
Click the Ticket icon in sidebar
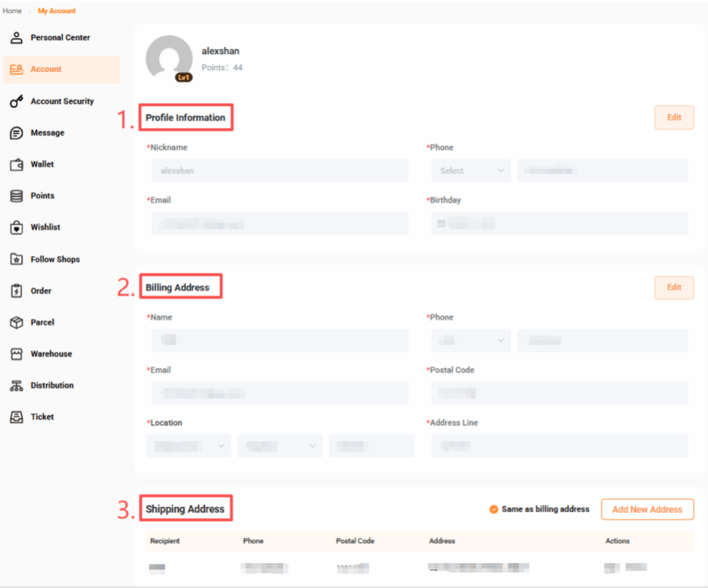click(17, 417)
